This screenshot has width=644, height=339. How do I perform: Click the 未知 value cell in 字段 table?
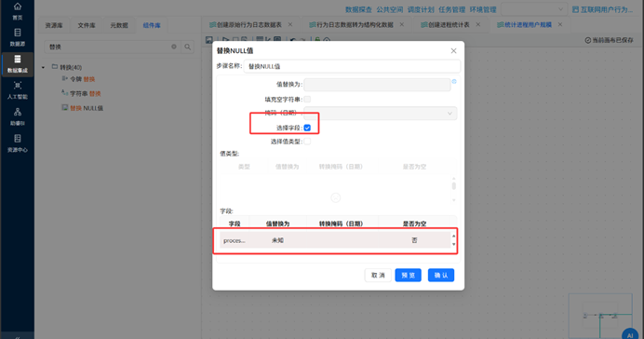click(x=277, y=240)
